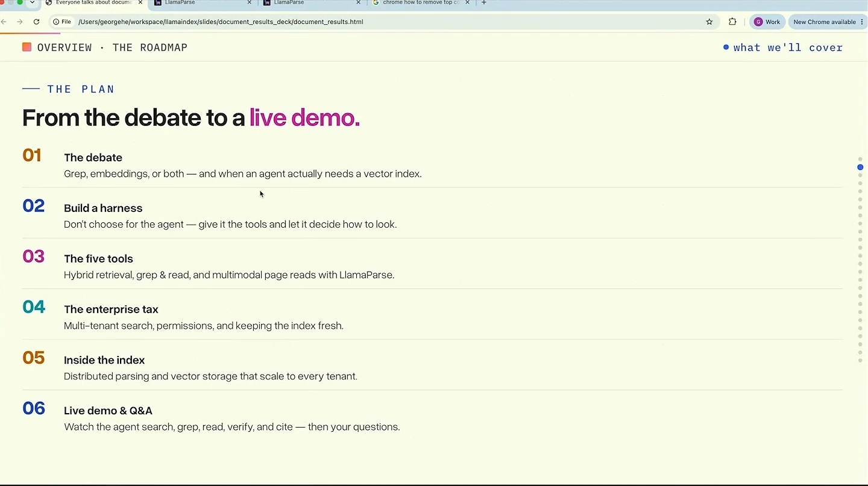Go forward using the browser forward arrow
The width and height of the screenshot is (868, 486).
tap(20, 22)
